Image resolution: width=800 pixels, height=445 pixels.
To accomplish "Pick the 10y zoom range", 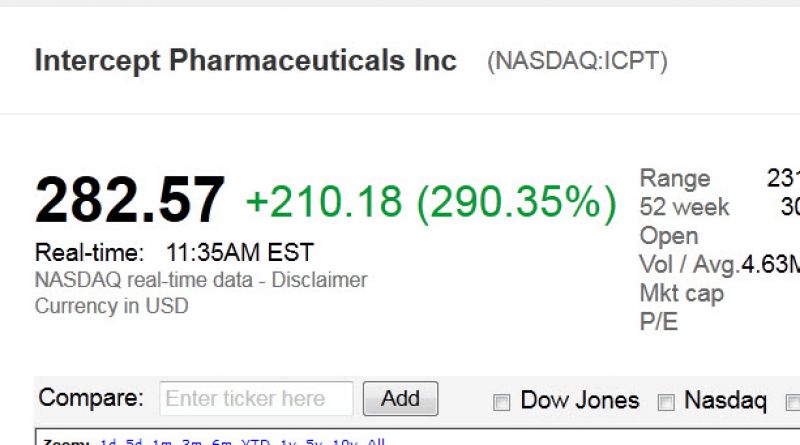I will point(345,441).
